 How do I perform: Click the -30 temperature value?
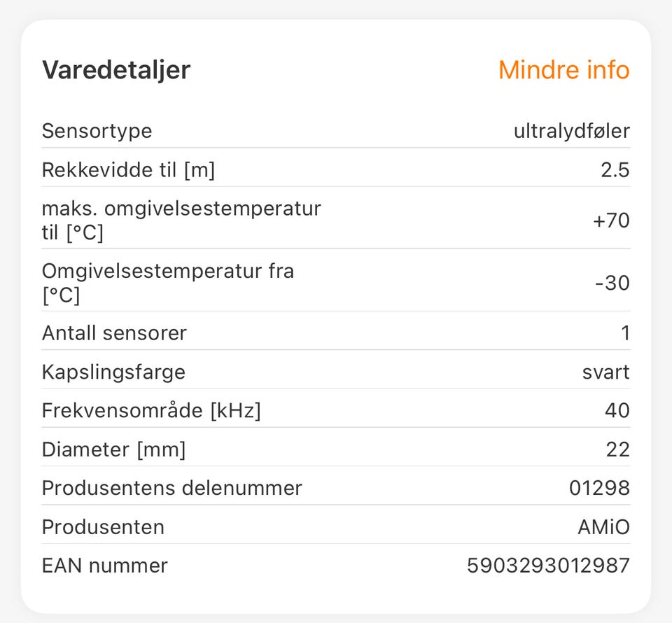pos(612,283)
